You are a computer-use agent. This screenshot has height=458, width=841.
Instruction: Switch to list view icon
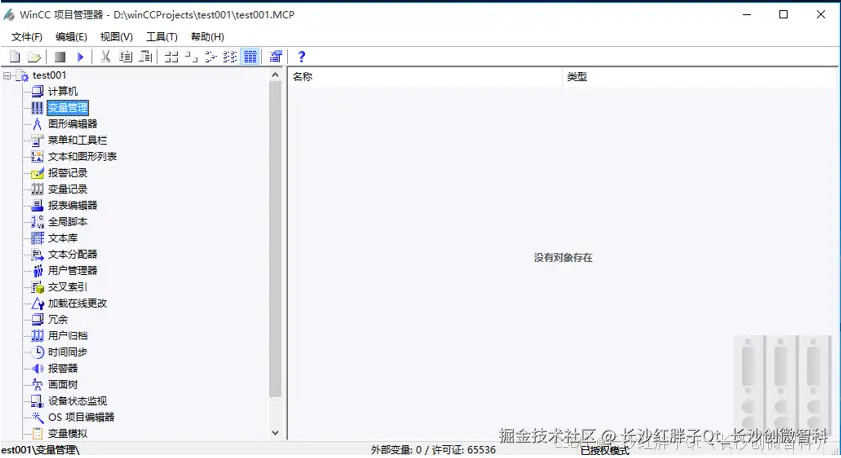pos(211,56)
